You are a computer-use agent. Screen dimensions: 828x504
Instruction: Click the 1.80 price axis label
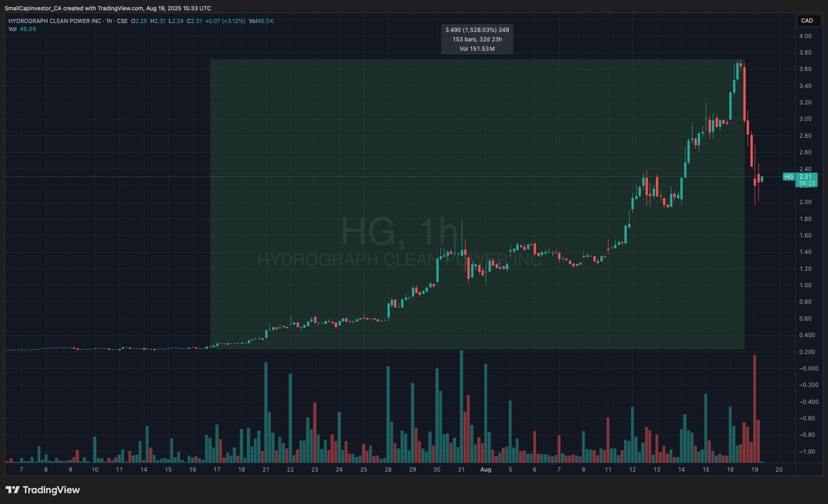click(805, 219)
